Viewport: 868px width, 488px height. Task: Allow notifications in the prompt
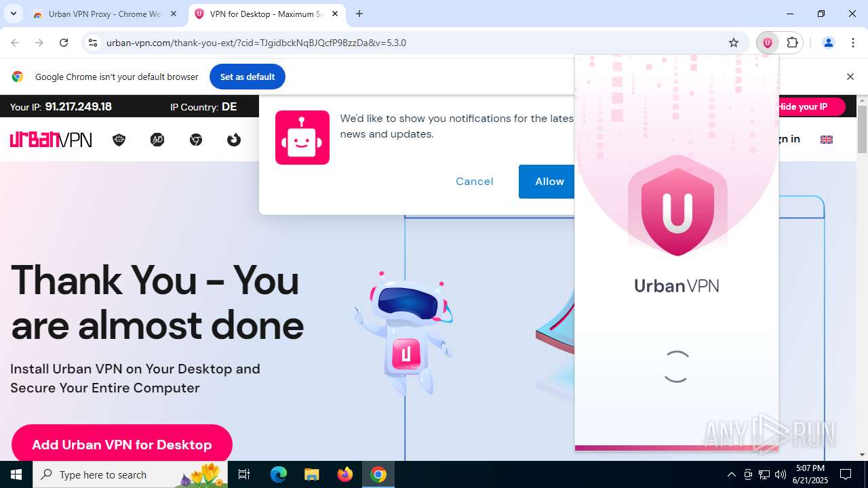click(549, 182)
